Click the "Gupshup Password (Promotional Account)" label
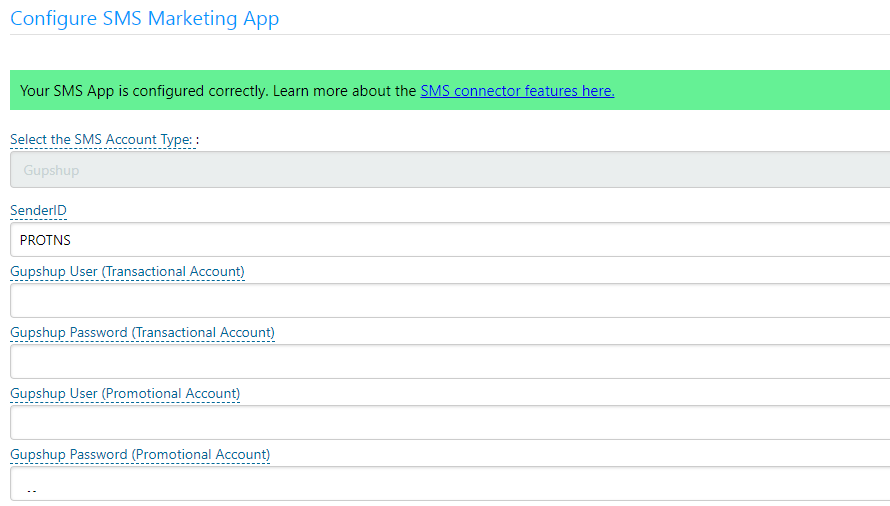This screenshot has height=506, width=890. pyautogui.click(x=140, y=455)
